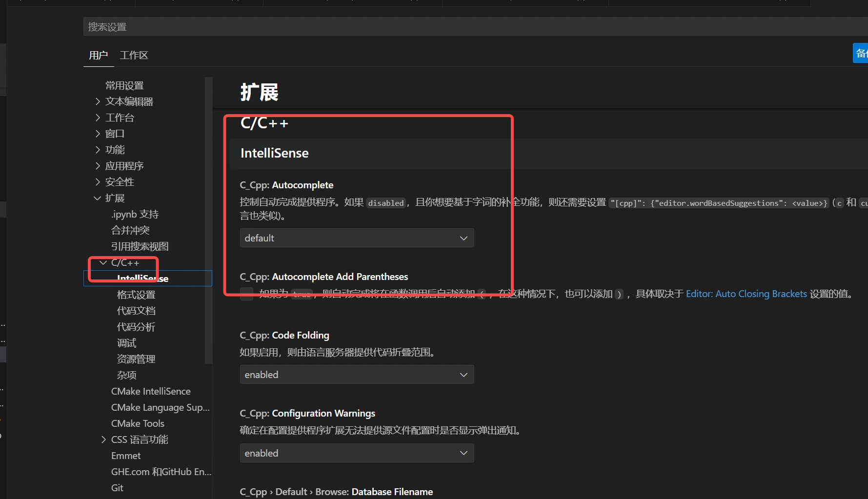Viewport: 868px width, 499px height.
Task: Open CMake Tools settings
Action: pyautogui.click(x=138, y=423)
